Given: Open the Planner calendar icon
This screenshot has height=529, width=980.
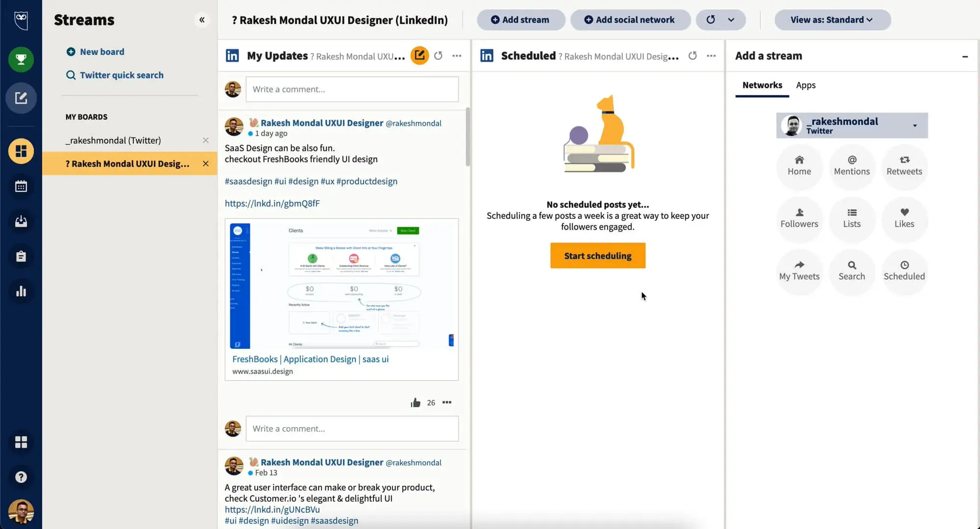Looking at the screenshot, I should (x=21, y=186).
